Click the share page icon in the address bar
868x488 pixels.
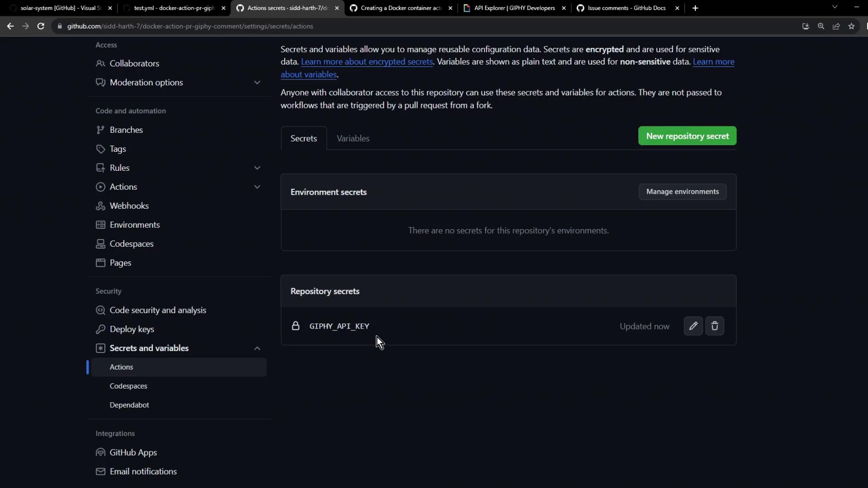[836, 26]
